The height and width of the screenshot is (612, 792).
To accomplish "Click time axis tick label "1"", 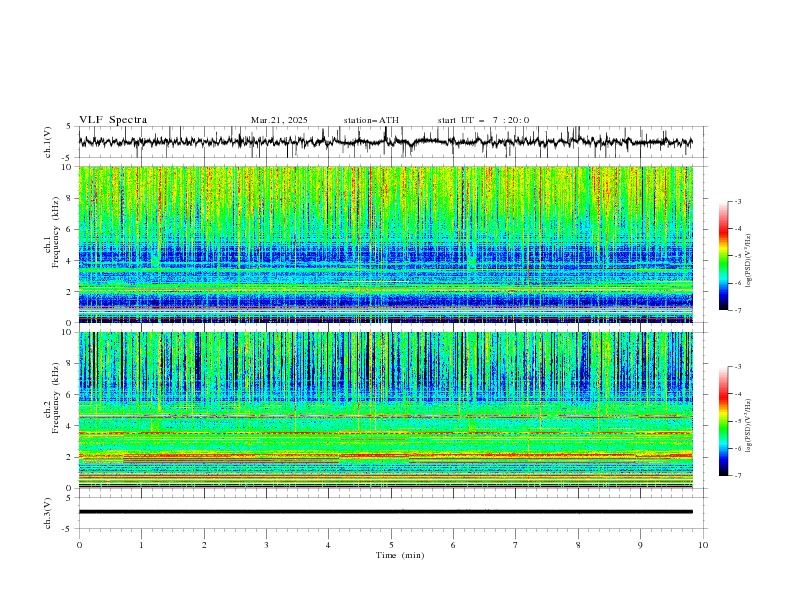I will (x=141, y=545).
